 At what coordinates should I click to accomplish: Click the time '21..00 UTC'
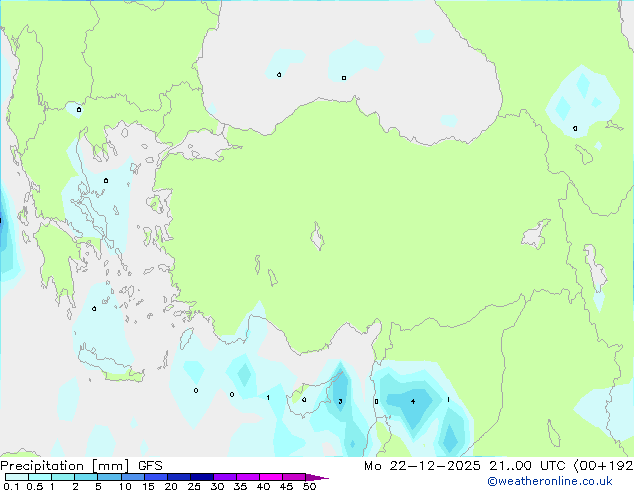click(527, 466)
